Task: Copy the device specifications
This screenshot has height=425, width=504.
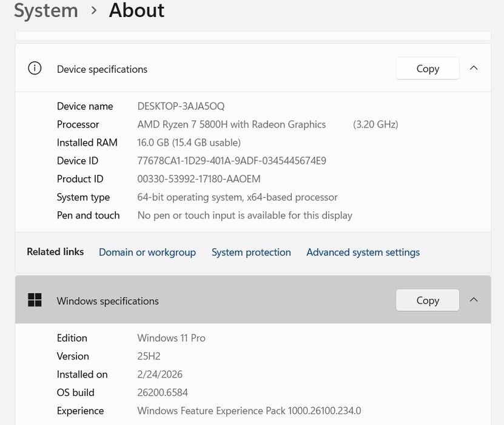Action: click(x=427, y=68)
